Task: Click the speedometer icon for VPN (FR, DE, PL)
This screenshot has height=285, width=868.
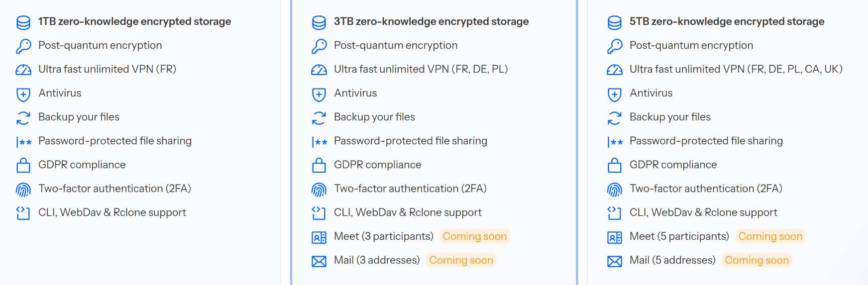Action: [x=319, y=70]
